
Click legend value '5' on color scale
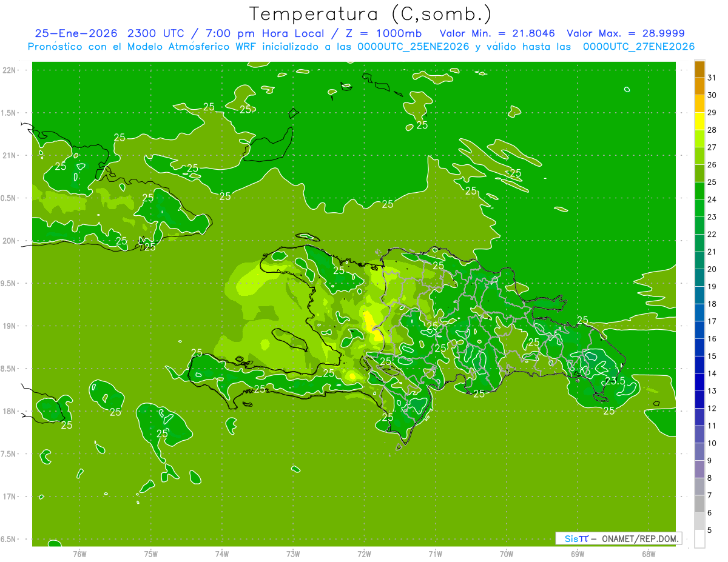tap(711, 530)
